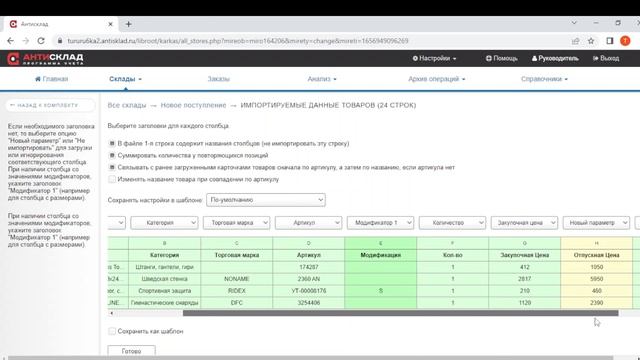Click forward navigation arrow
The height and width of the screenshot is (360, 640).
click(x=26, y=41)
